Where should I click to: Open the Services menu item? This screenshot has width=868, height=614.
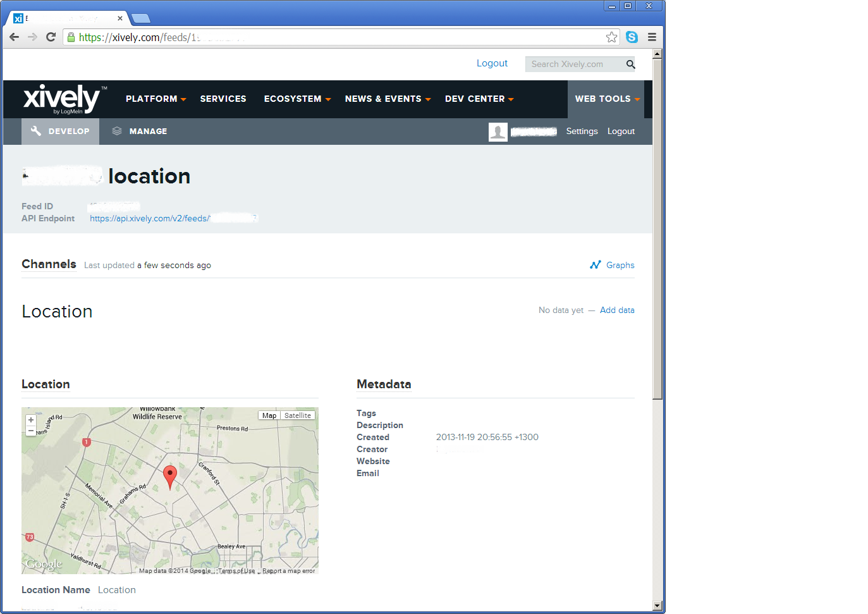click(x=223, y=99)
